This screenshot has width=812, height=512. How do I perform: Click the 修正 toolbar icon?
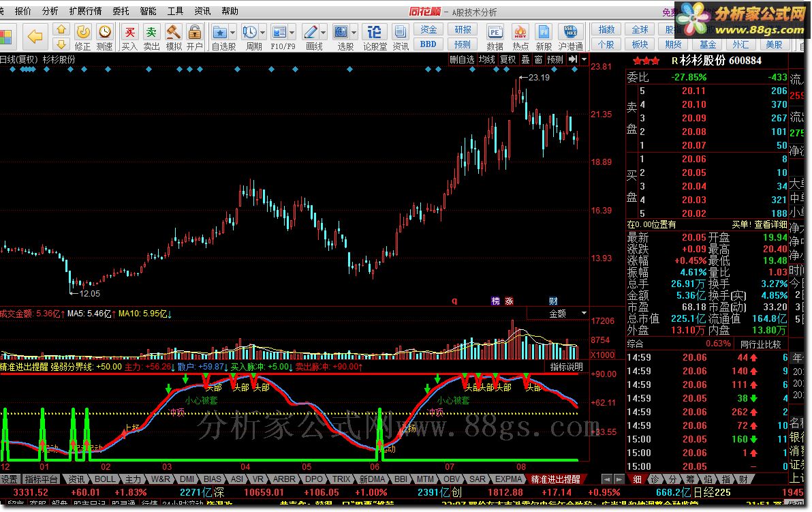83,33
